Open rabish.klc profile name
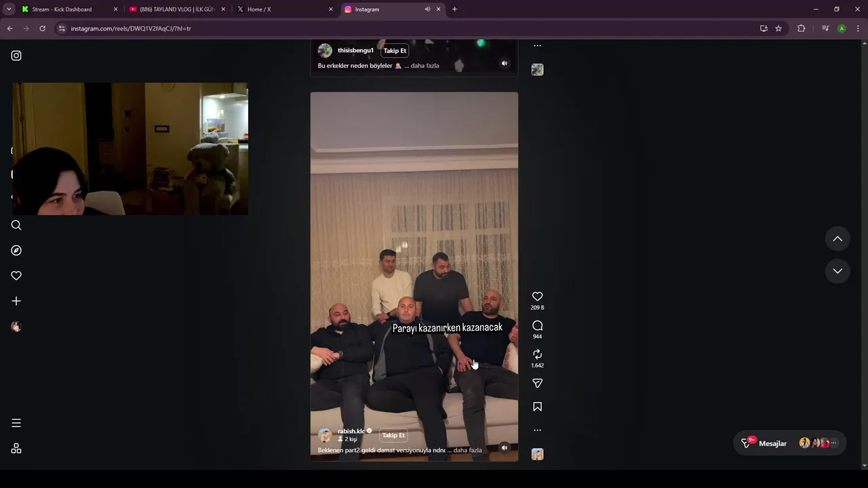868x488 pixels. click(x=351, y=431)
